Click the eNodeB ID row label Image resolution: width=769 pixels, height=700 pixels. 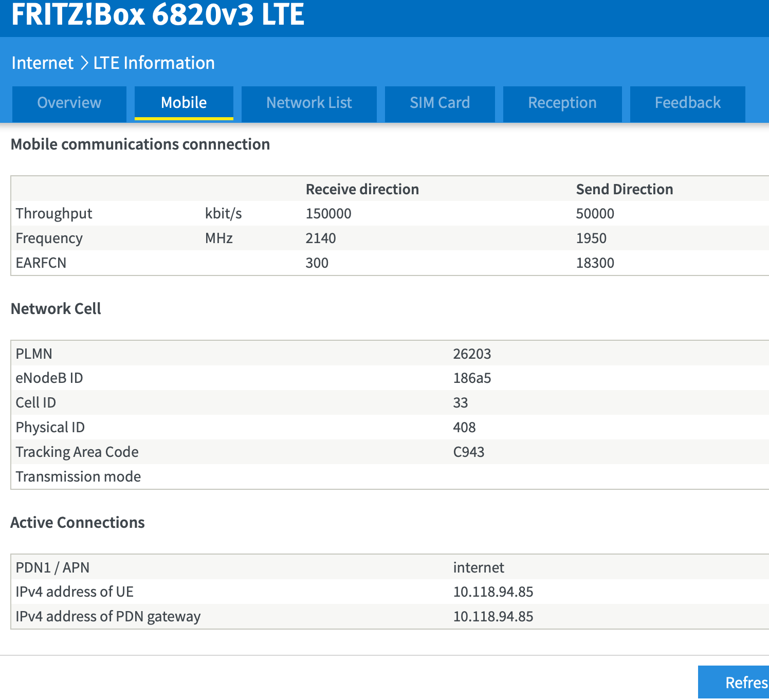coord(49,378)
